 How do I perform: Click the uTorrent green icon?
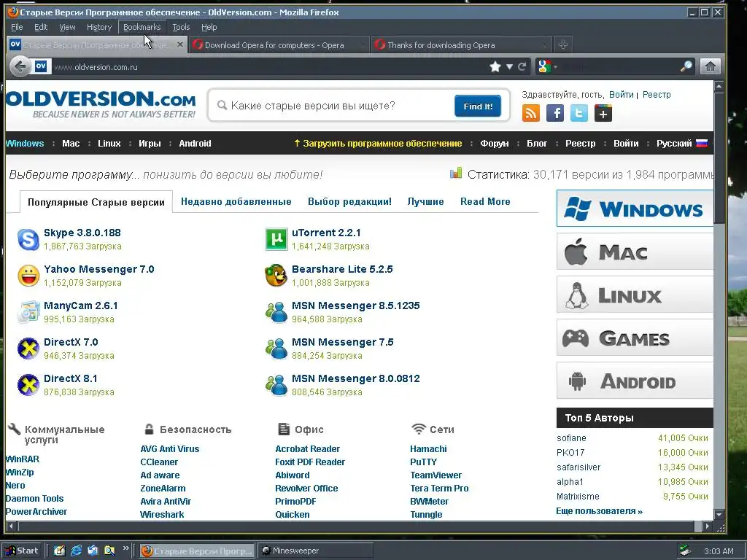[x=276, y=239]
